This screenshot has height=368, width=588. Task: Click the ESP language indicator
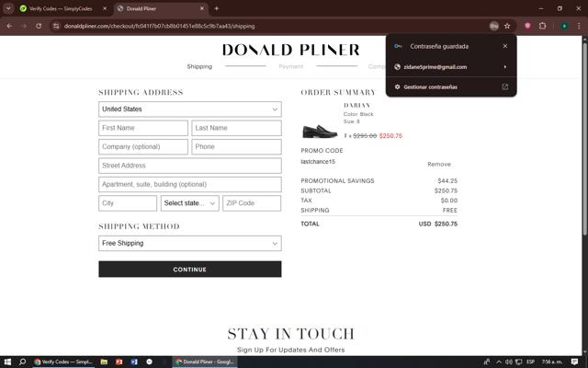coord(530,362)
